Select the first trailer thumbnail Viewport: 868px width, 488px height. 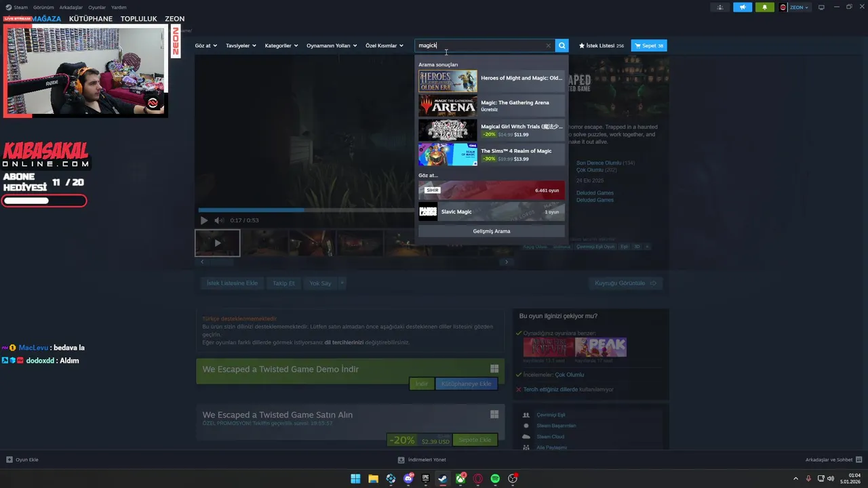(218, 243)
